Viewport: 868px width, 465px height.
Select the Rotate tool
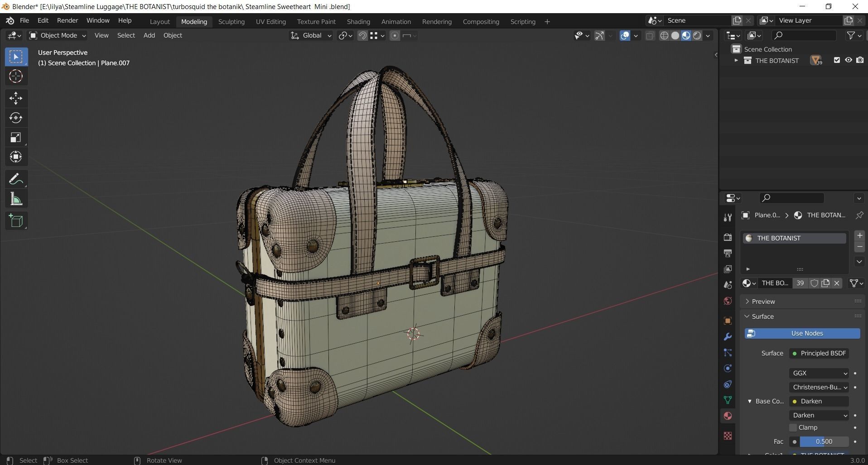(16, 118)
